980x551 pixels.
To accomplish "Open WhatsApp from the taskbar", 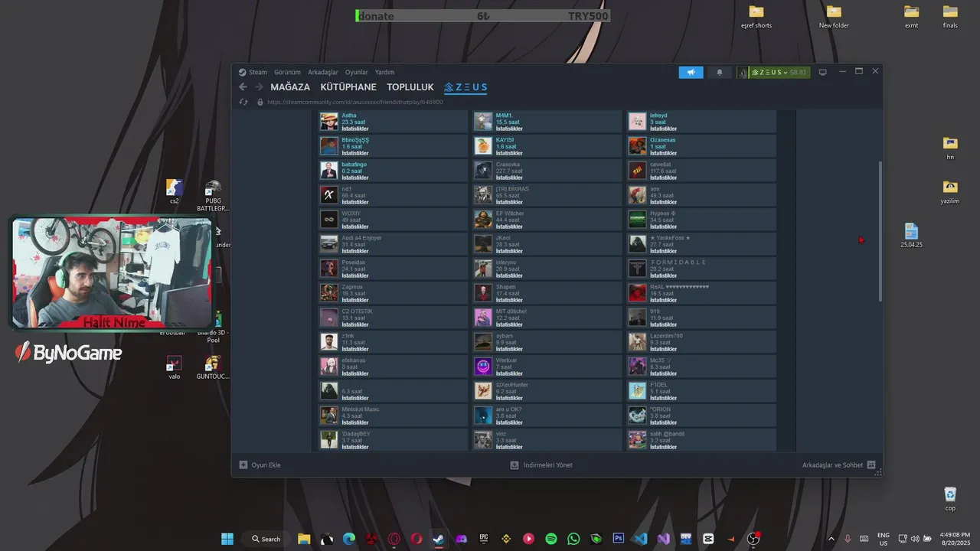I will [x=573, y=539].
